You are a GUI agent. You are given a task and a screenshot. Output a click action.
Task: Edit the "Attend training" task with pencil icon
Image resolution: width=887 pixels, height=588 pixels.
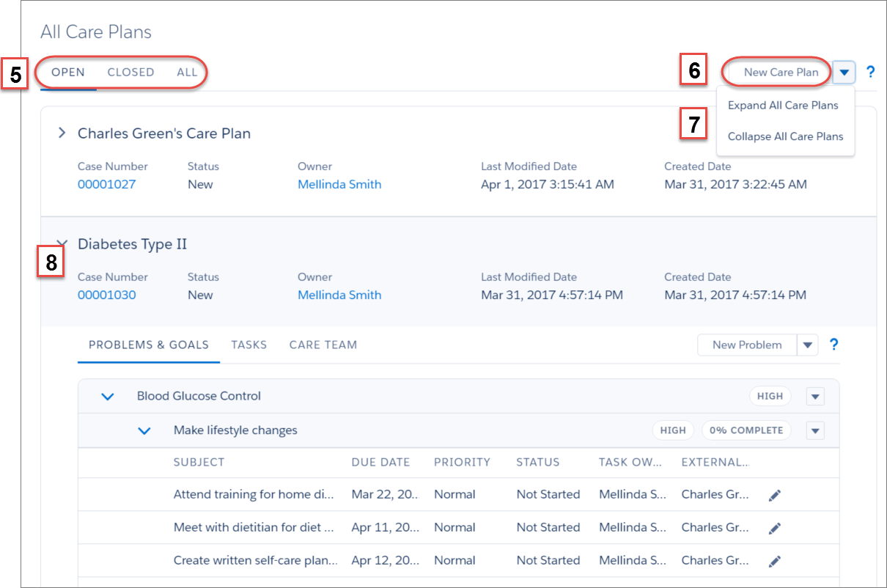(775, 494)
